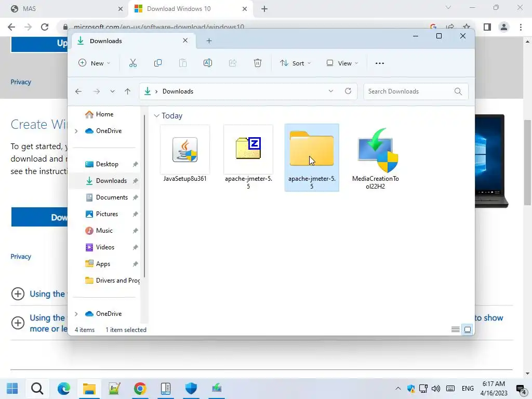532x399 pixels.
Task: Open the Recent locations chevron dropdown
Action: click(112, 91)
